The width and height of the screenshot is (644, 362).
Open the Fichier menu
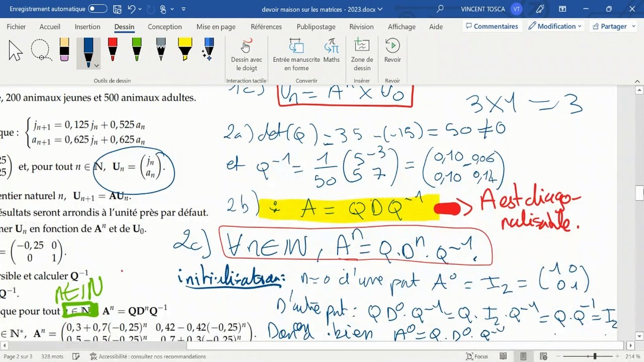[16, 27]
